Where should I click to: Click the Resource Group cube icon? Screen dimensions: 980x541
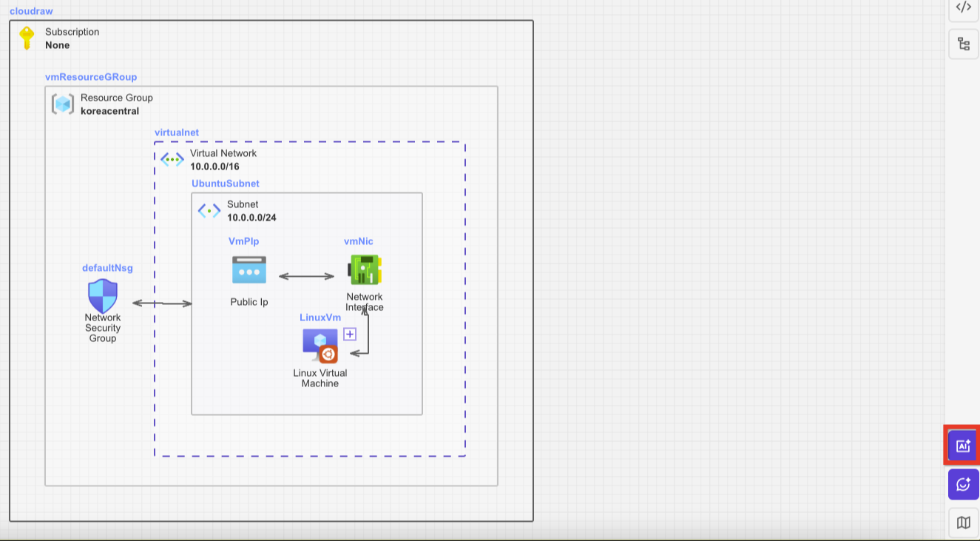coord(63,104)
